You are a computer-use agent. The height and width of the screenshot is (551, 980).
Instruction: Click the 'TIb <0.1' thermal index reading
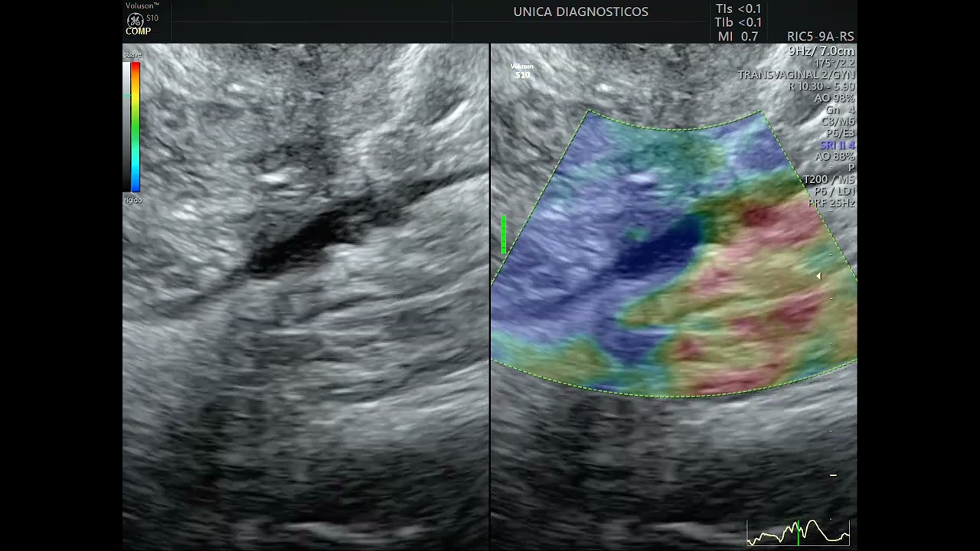tap(738, 22)
